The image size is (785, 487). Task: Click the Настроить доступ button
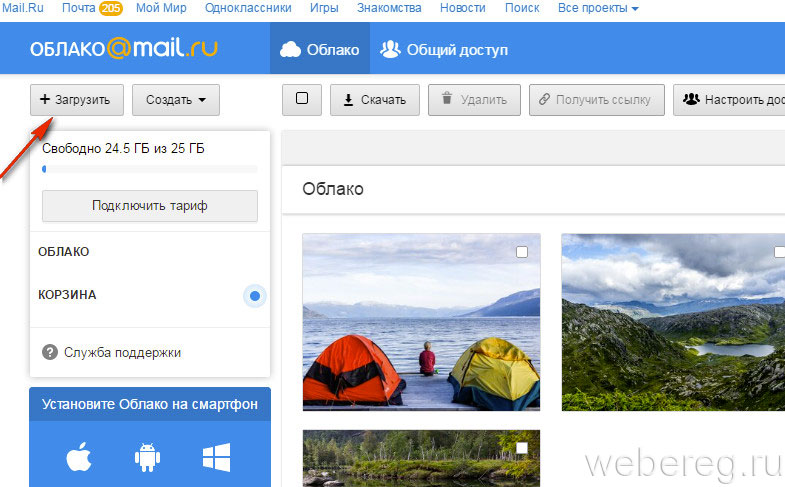pos(729,100)
